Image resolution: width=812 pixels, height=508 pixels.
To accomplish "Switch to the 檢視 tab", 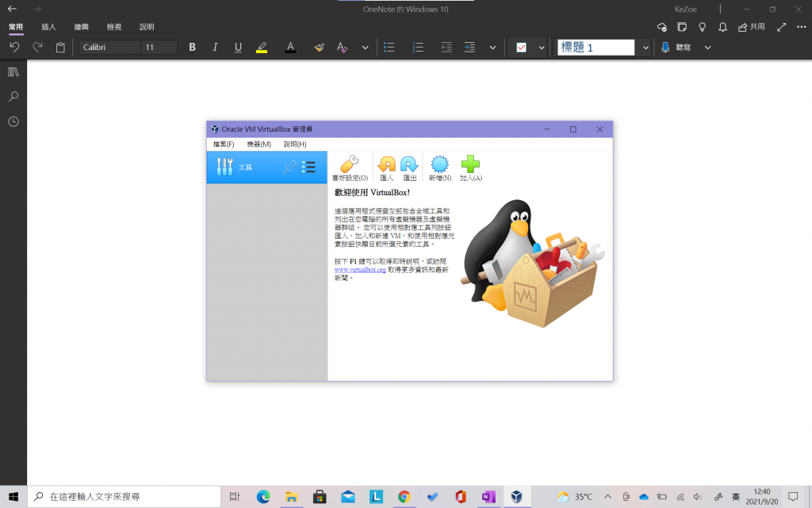I will (x=114, y=27).
